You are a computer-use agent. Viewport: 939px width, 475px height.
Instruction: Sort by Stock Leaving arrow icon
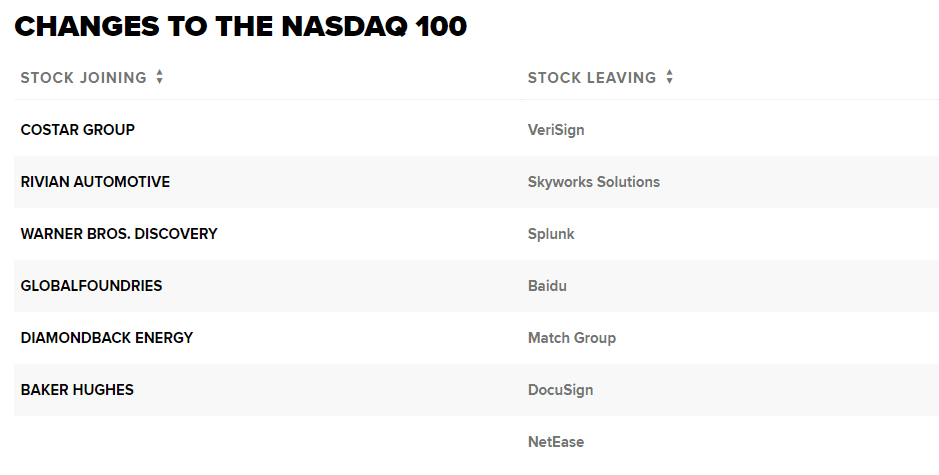coord(670,77)
